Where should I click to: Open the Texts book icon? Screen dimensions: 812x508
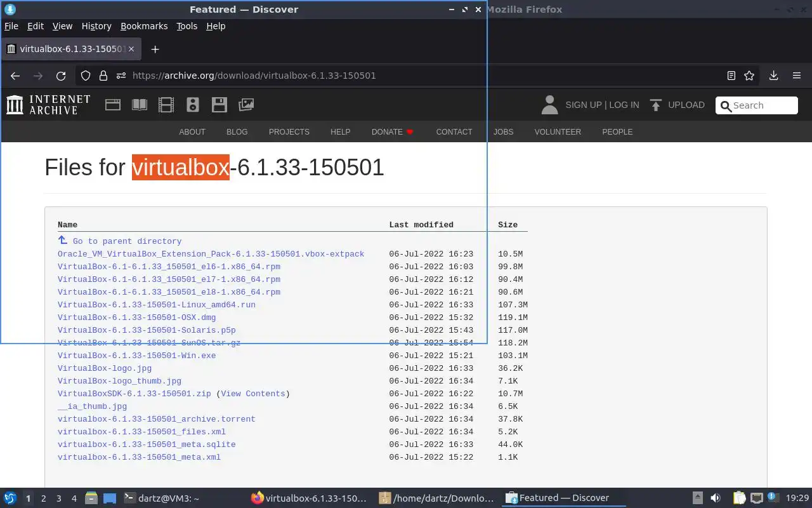[x=140, y=105]
